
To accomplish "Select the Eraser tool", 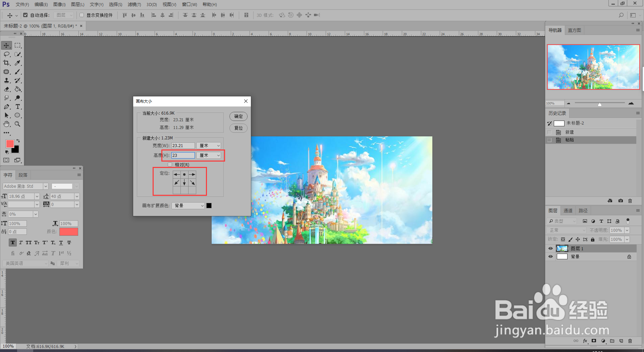I will tap(6, 89).
